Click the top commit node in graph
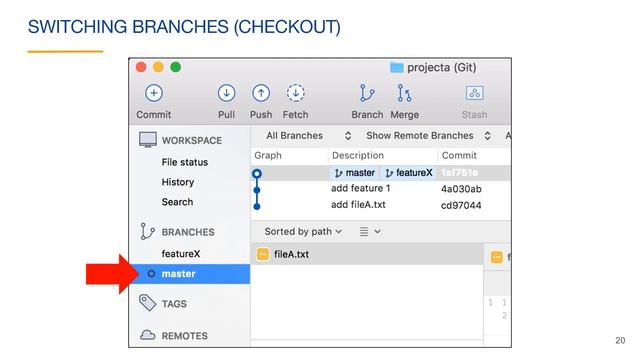This screenshot has height=360, width=640. point(257,173)
